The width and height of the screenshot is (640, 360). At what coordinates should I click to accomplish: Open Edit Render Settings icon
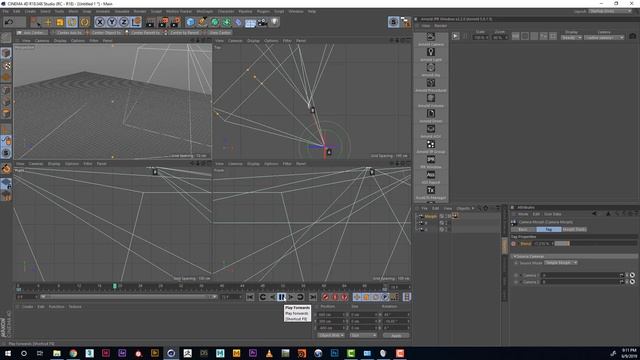(176, 22)
